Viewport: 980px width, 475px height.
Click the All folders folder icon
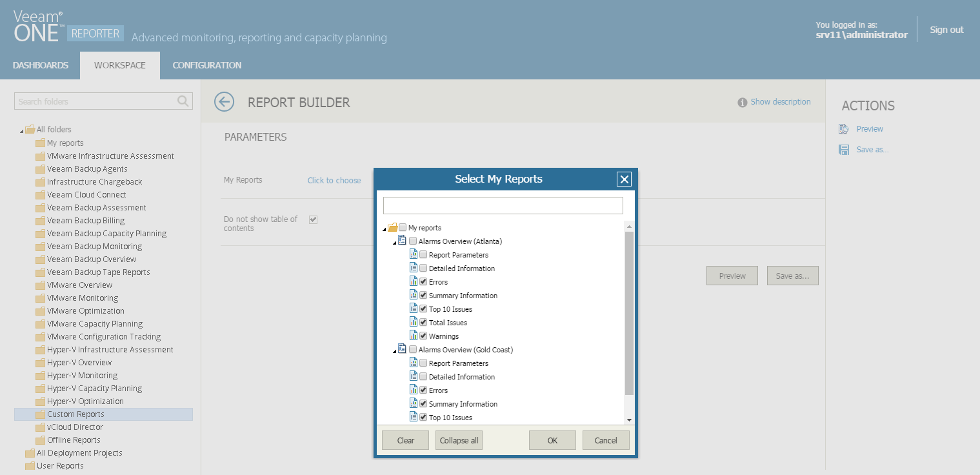[30, 129]
